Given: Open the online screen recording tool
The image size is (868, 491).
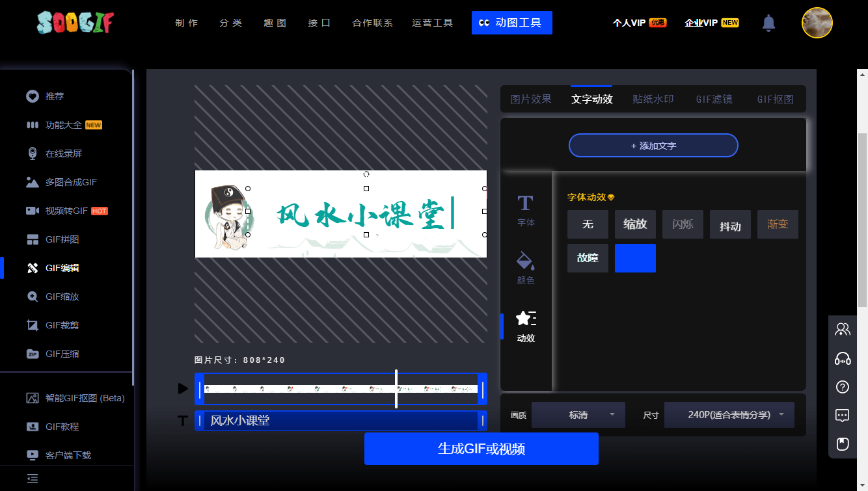Looking at the screenshot, I should point(63,153).
